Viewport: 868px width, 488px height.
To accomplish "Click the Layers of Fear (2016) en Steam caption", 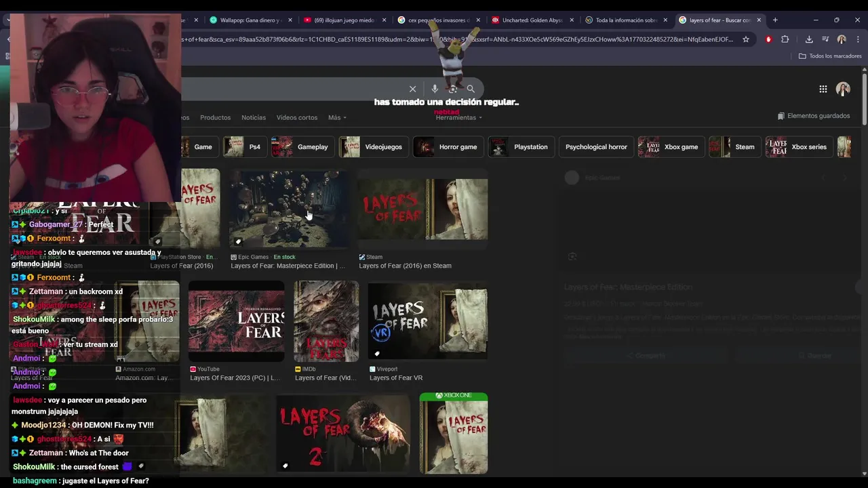I will (405, 266).
